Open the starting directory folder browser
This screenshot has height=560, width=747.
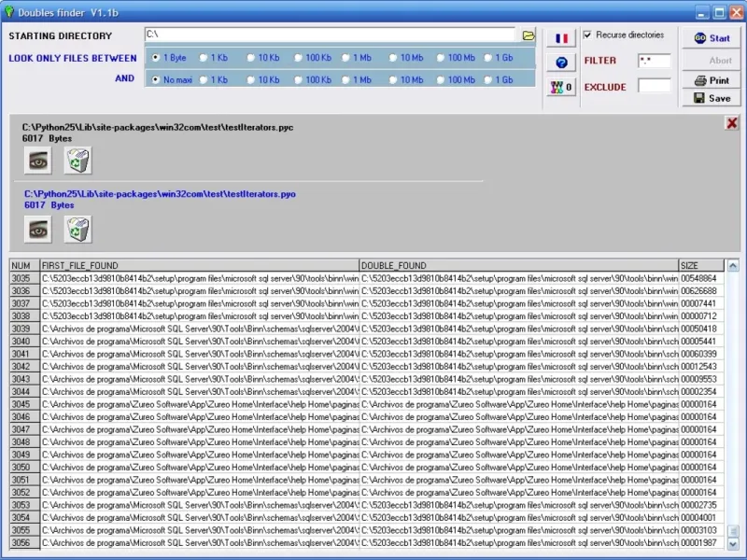pos(529,35)
